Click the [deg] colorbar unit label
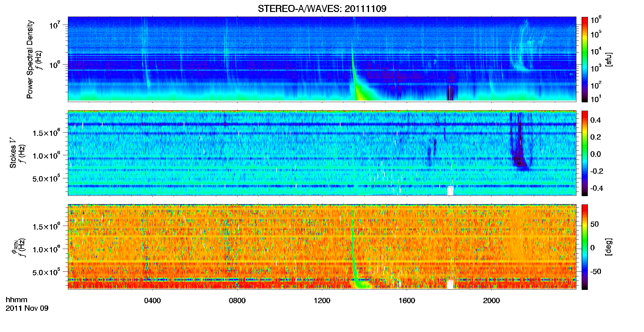 click(x=608, y=247)
